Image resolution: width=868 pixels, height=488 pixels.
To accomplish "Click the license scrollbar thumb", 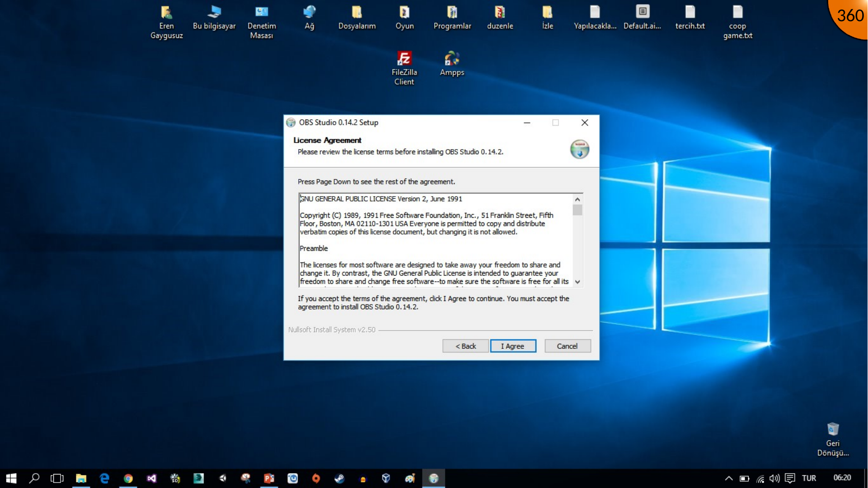I will [577, 210].
